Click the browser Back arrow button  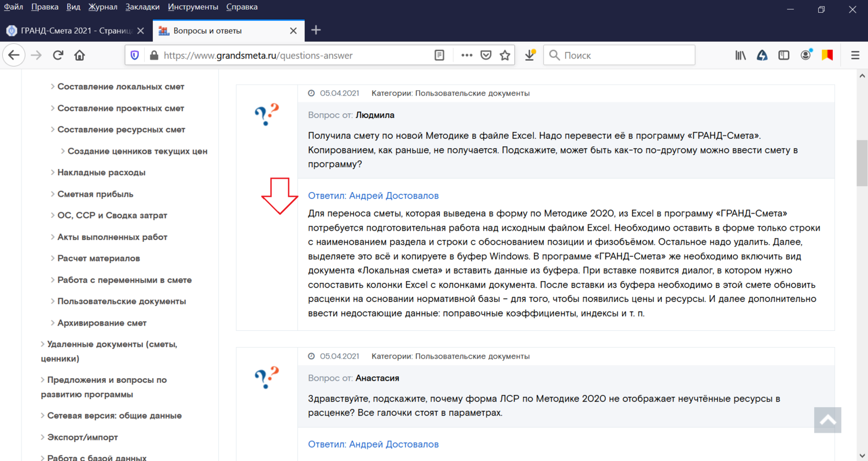pos(14,56)
